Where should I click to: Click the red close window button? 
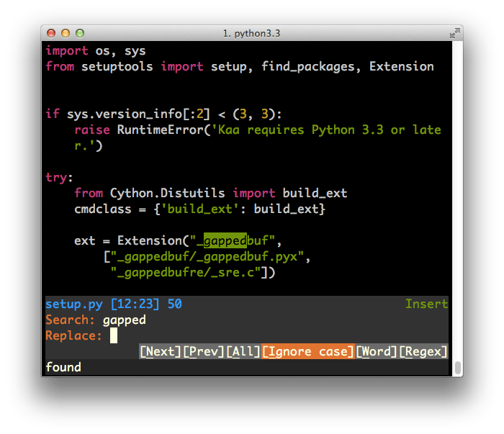coord(51,33)
